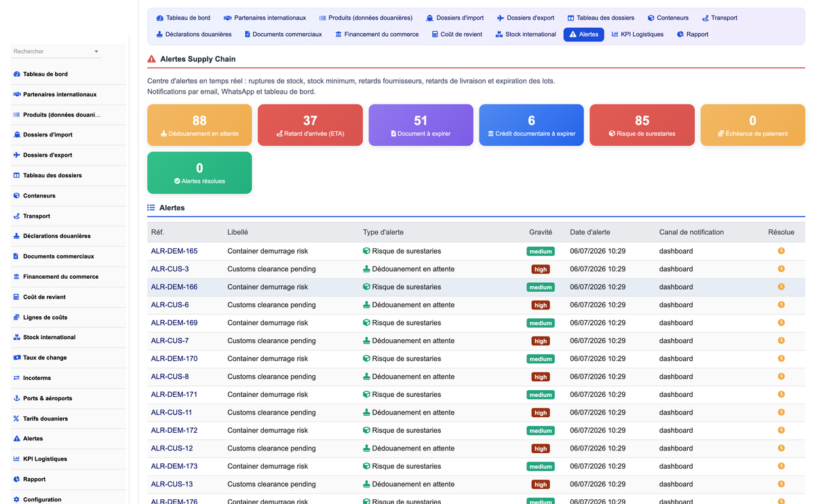Click the chart icon beside KPI Logistiques in the sidebar
The height and width of the screenshot is (504, 814).
(x=16, y=459)
